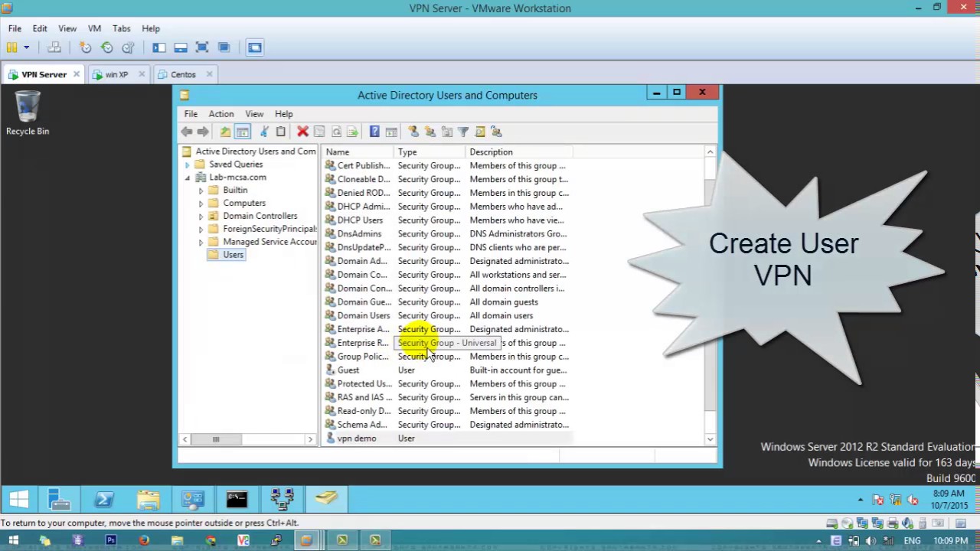Toggle VMware thumbnail bar icon
This screenshot has height=551, width=980.
181,47
